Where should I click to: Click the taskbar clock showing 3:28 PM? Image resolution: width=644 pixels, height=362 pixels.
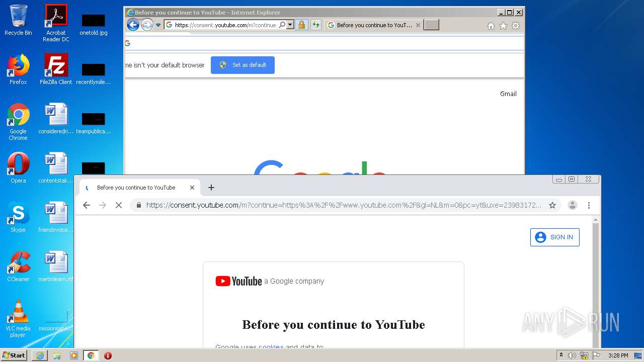[618, 355]
